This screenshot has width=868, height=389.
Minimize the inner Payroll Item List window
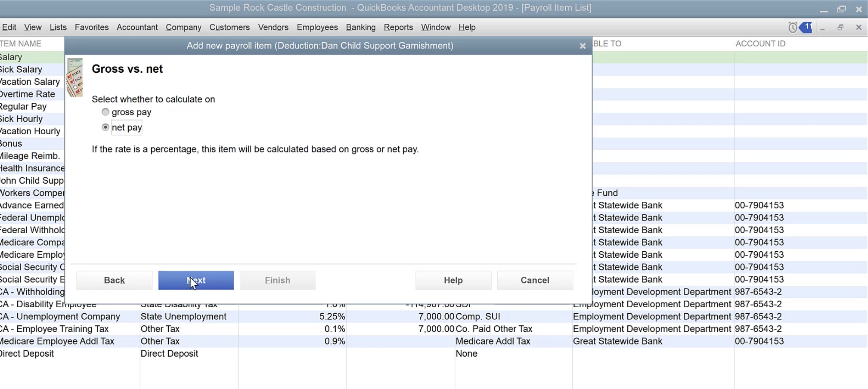pos(823,28)
